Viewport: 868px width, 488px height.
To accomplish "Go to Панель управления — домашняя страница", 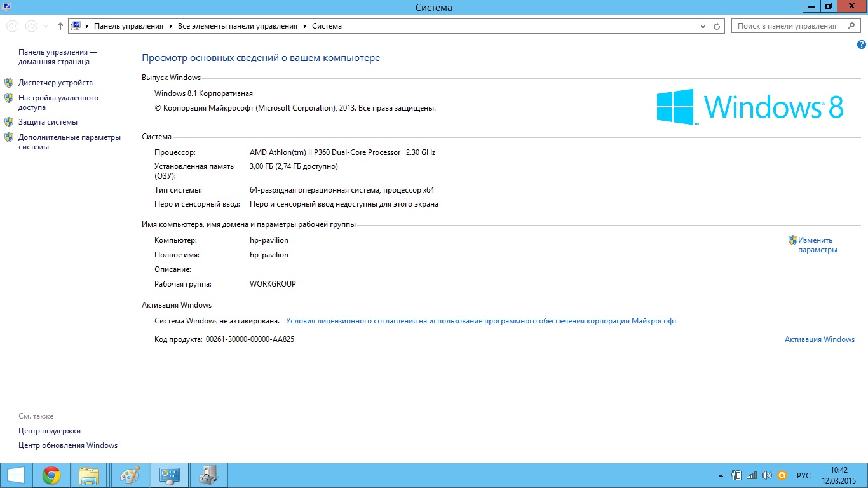I will point(58,57).
